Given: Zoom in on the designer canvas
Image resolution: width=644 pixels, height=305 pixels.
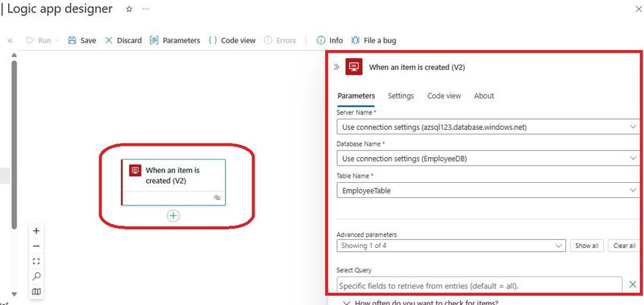Looking at the screenshot, I should tap(36, 231).
